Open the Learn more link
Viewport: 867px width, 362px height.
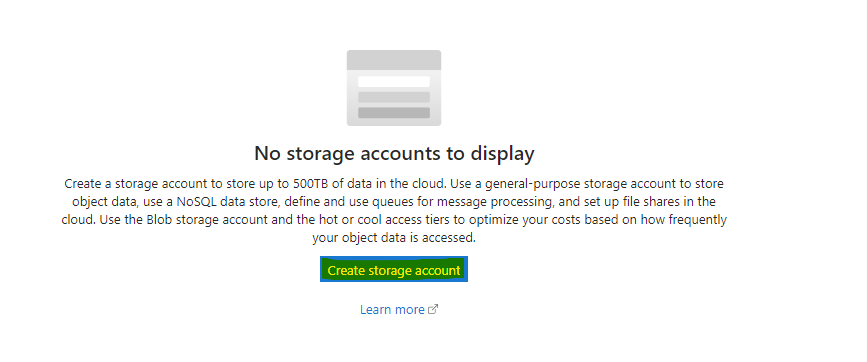point(392,309)
